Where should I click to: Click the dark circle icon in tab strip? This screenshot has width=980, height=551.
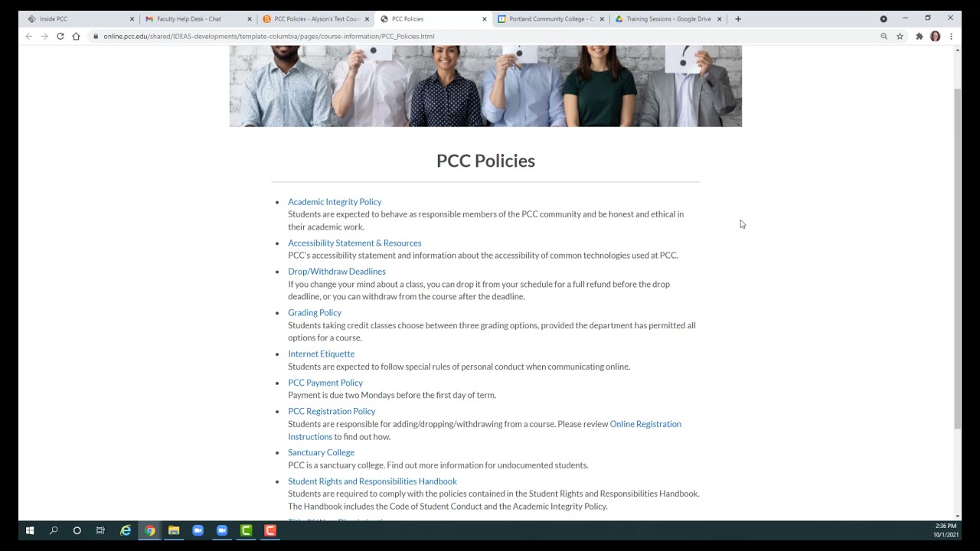(x=884, y=19)
